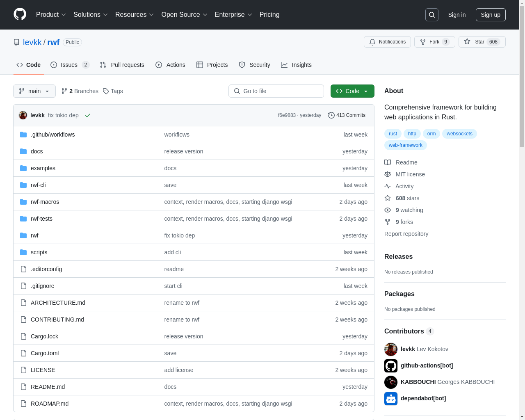The width and height of the screenshot is (525, 420).
Task: Open 608 stars link
Action: (402, 198)
